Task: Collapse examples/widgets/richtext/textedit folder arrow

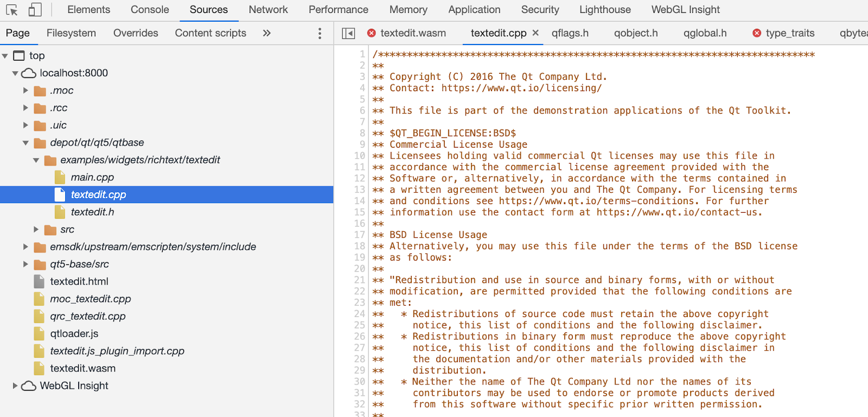Action: 36,160
